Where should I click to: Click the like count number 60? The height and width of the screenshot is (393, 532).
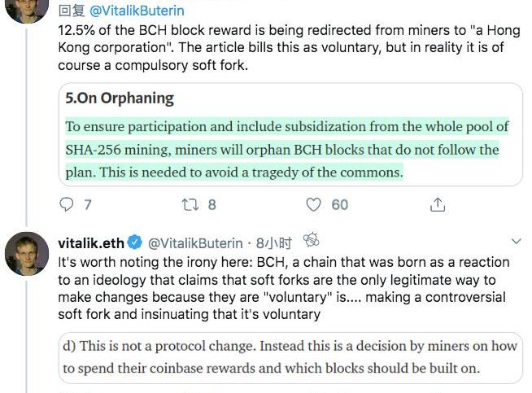(339, 205)
